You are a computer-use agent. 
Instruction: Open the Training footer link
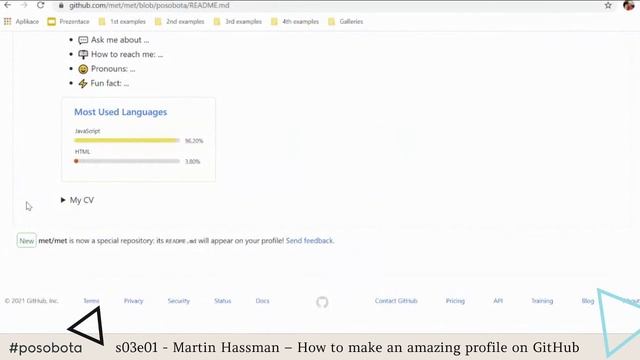pyautogui.click(x=542, y=301)
